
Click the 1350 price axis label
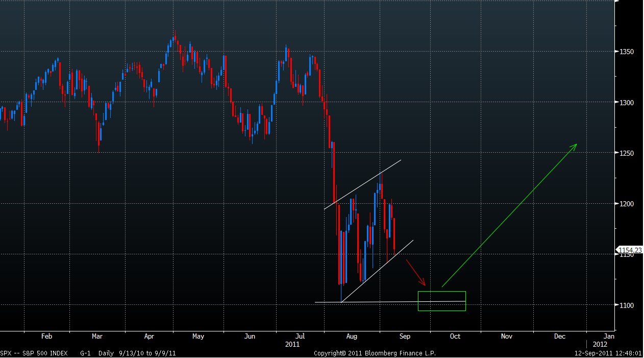click(x=627, y=52)
